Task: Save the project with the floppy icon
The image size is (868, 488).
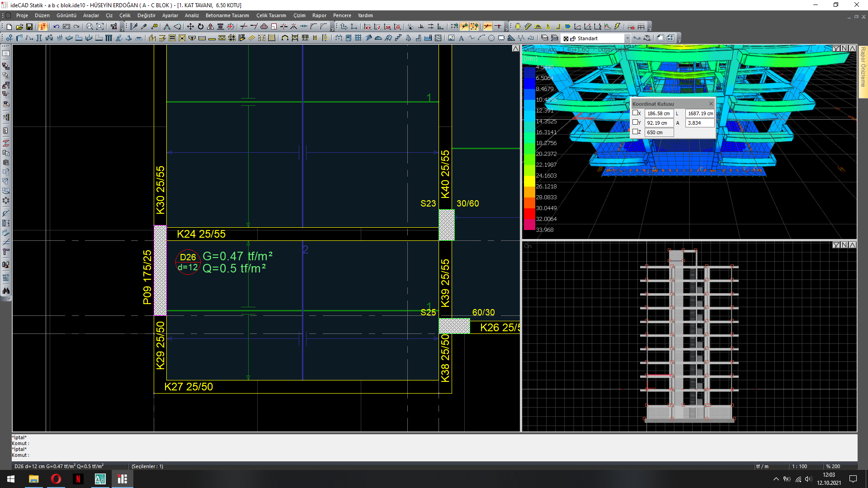Action: 29,27
